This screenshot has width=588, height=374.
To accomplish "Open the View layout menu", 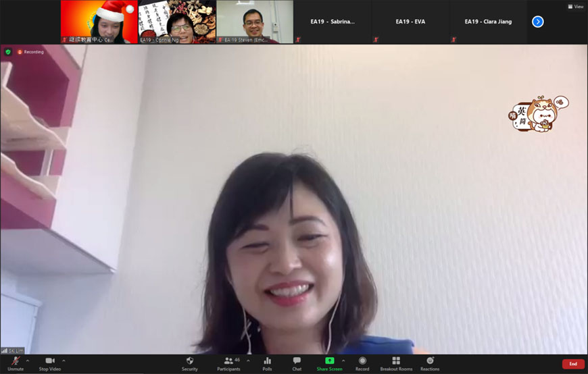I will point(575,6).
